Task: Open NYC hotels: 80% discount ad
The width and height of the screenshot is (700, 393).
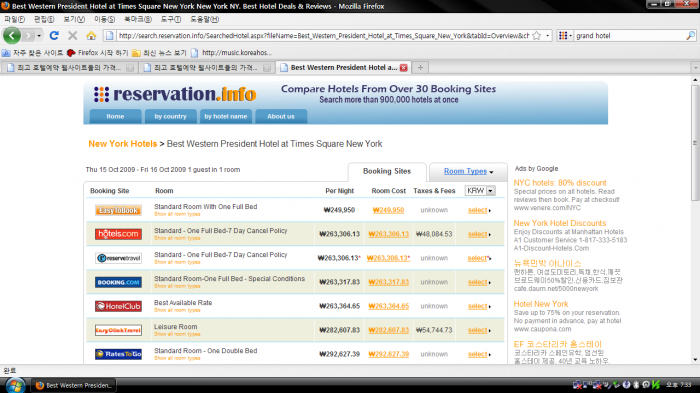Action: coord(560,183)
